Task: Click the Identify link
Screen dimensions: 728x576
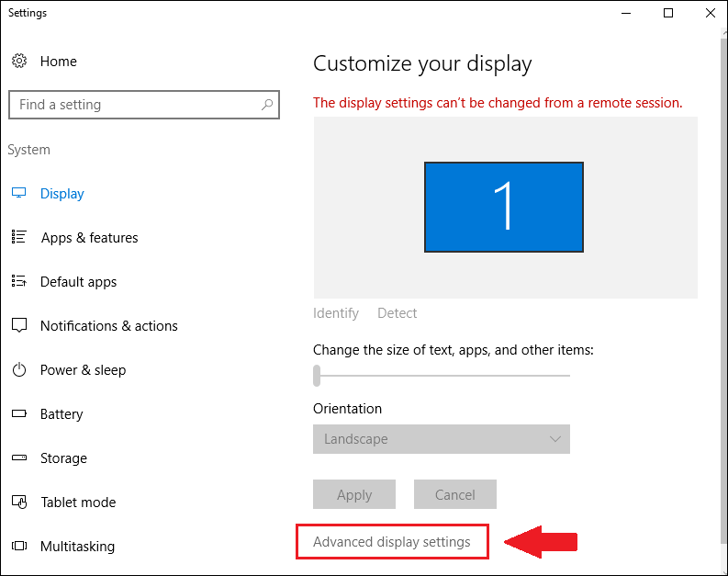Action: point(336,313)
